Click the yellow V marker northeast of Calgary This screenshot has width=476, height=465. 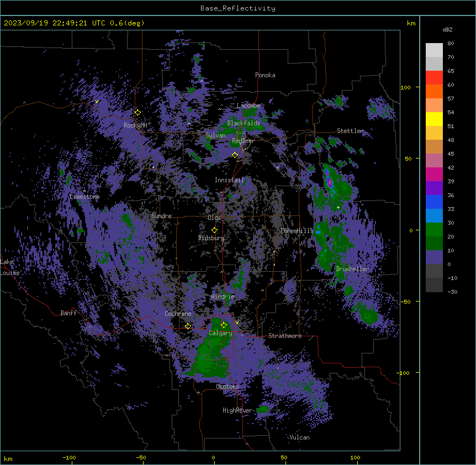pyautogui.click(x=237, y=323)
